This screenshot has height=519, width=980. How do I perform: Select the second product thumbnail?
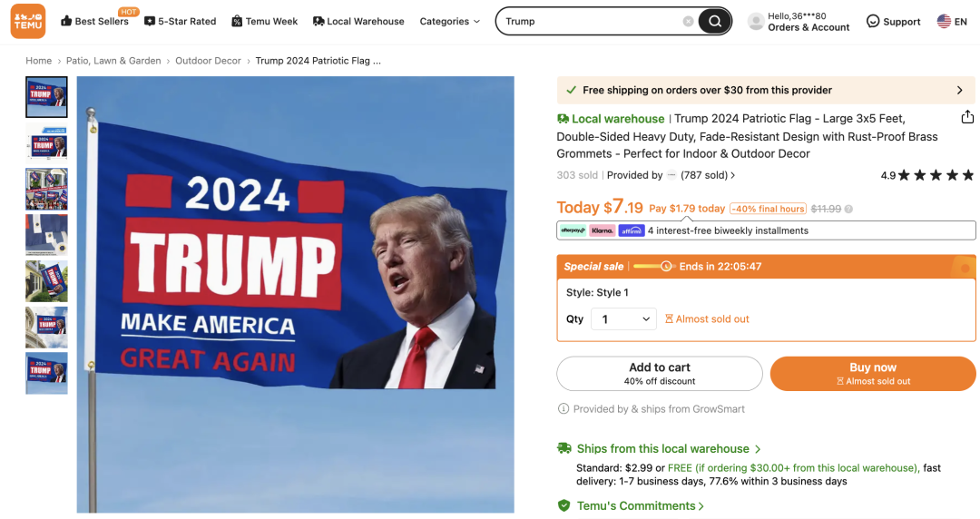click(x=46, y=142)
